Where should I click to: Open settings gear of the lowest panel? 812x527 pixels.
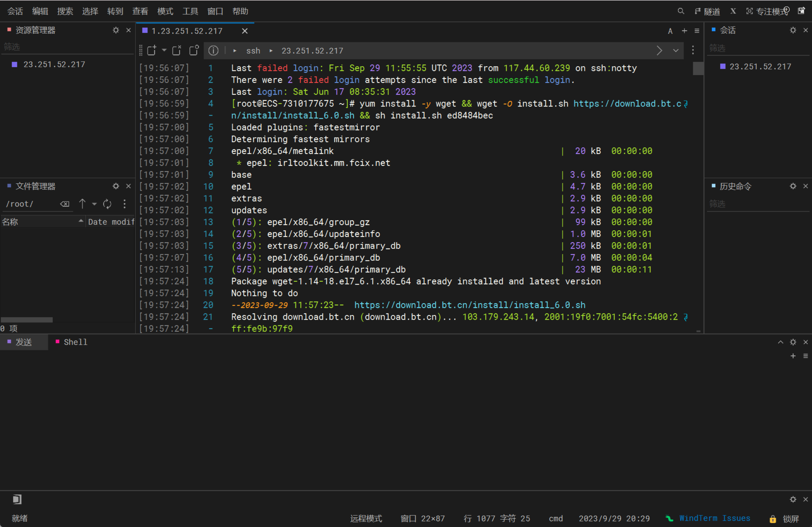tap(793, 500)
